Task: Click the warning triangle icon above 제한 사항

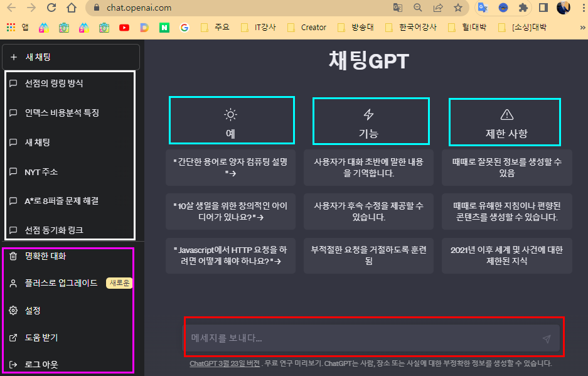Action: click(507, 114)
